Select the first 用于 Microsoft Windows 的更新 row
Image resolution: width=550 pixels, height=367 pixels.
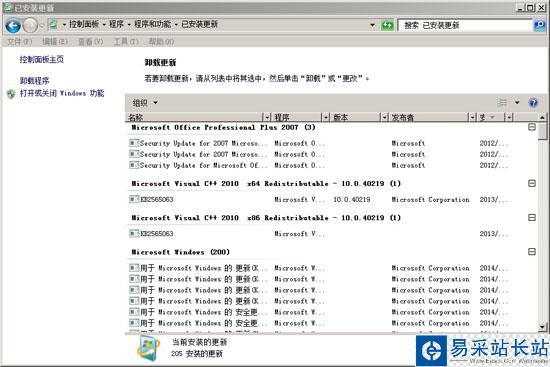pos(319,268)
